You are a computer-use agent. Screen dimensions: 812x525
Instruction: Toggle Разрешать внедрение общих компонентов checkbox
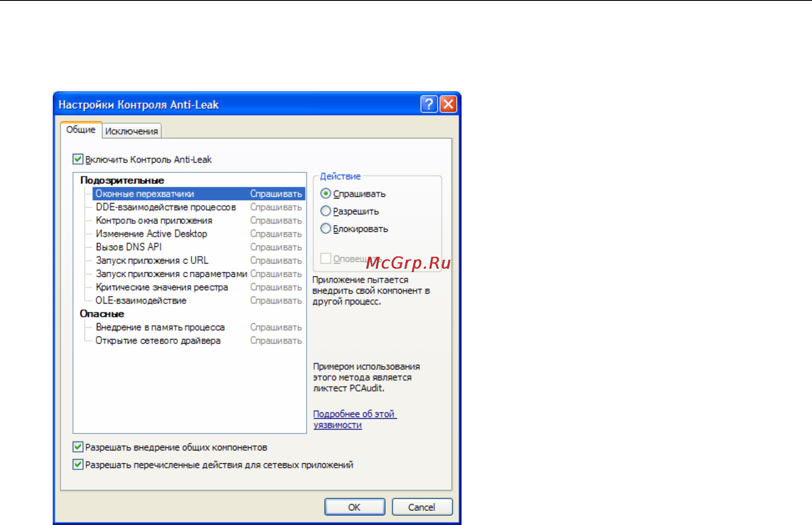click(78, 447)
